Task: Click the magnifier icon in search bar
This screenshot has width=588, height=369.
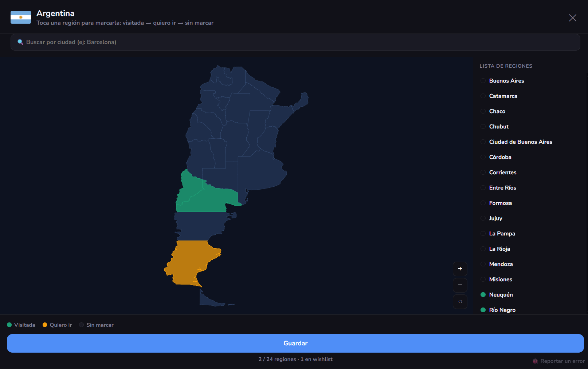Action: coord(20,42)
